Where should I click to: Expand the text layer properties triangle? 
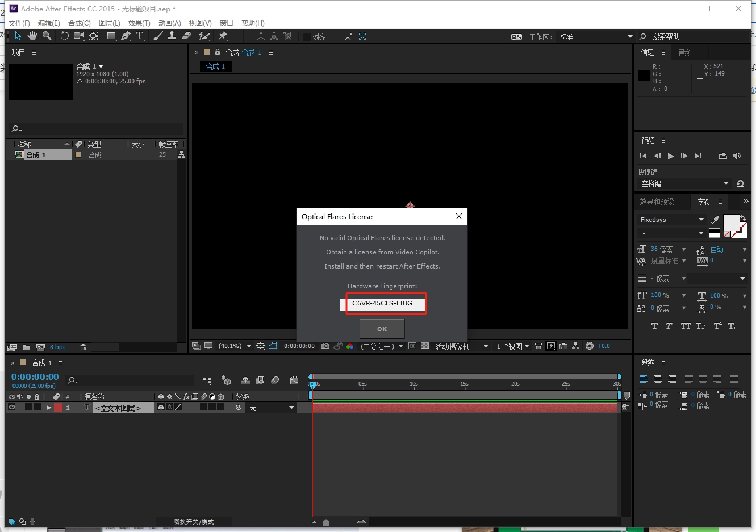point(49,408)
